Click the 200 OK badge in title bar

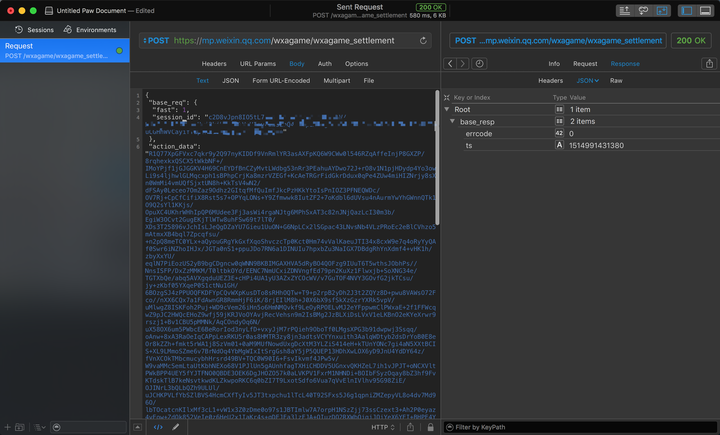(431, 7)
